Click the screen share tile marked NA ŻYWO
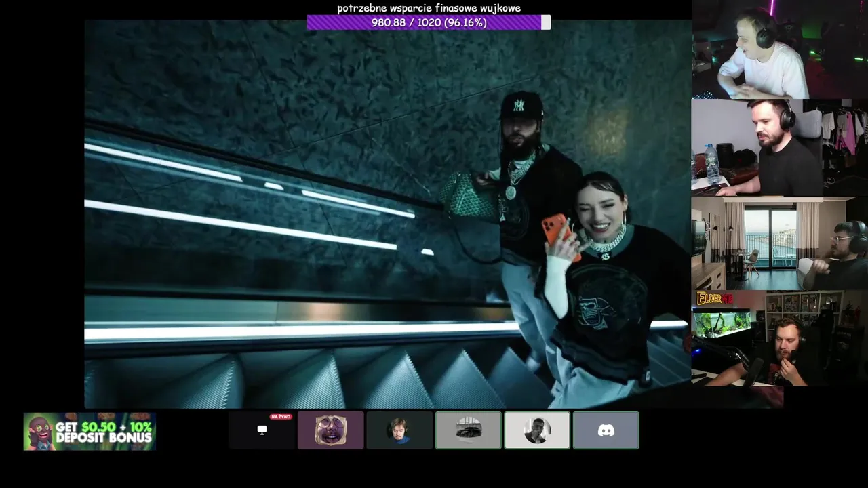Screen dimensions: 868x488 tap(262, 430)
